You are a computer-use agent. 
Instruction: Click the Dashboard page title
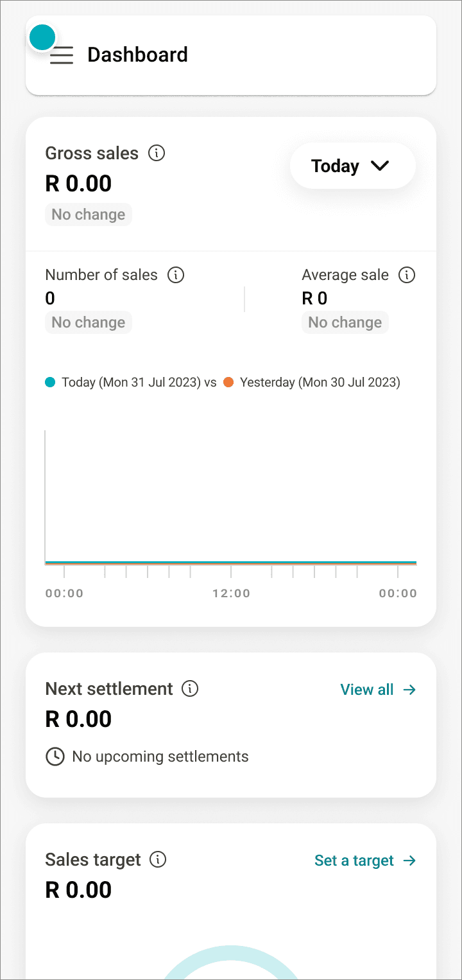(x=137, y=55)
